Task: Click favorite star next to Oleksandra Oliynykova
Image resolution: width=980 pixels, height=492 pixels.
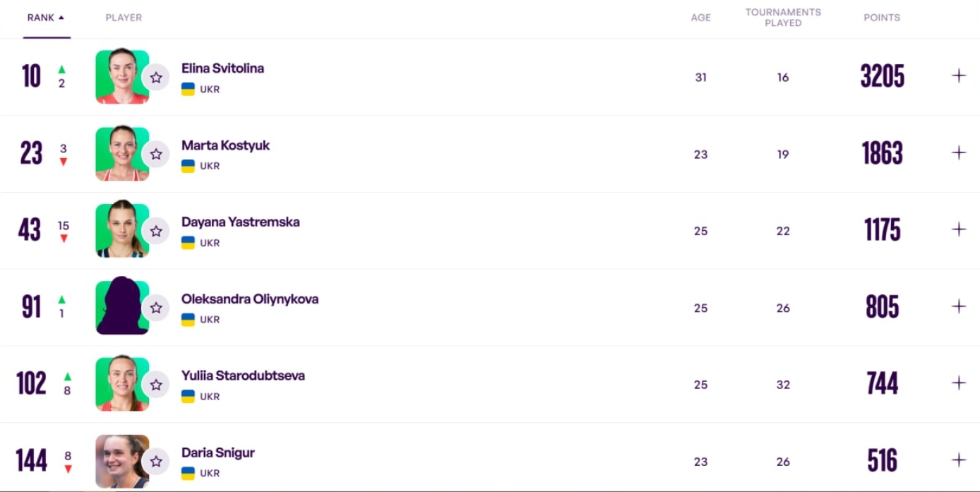Action: pyautogui.click(x=156, y=308)
